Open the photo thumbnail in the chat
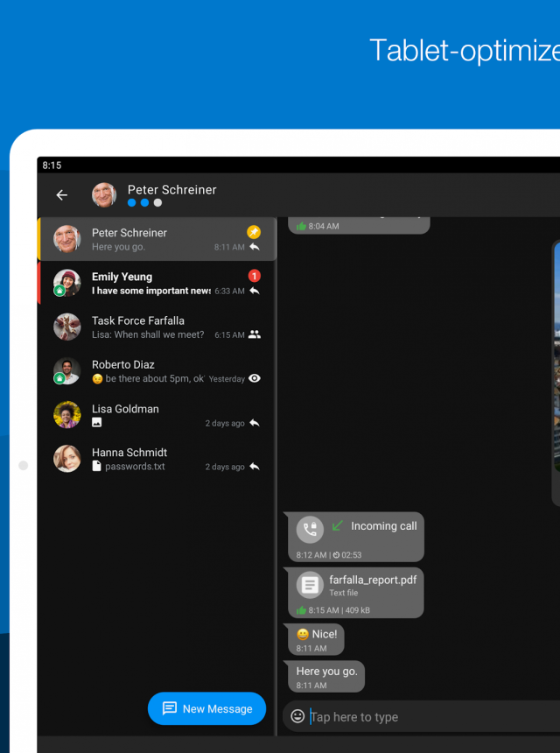The height and width of the screenshot is (753, 560). coord(556,368)
